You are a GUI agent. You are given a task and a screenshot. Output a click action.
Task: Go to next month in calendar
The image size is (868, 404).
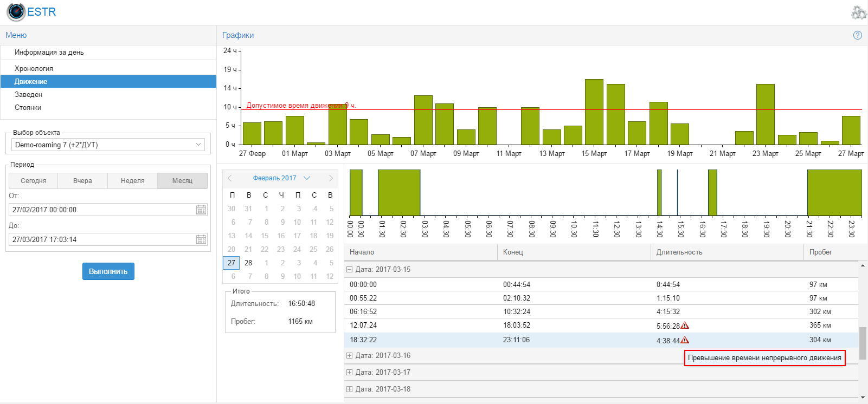pyautogui.click(x=331, y=178)
